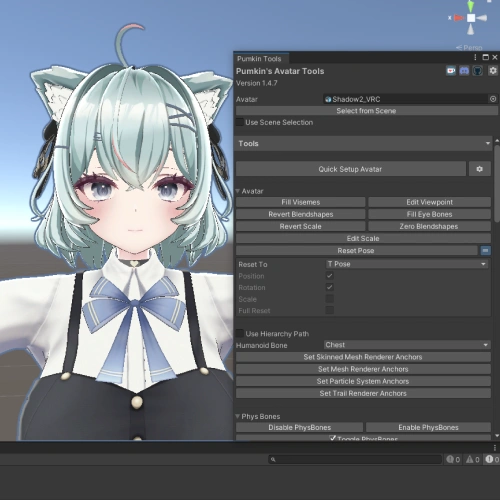The image size is (500, 500).
Task: Open Quick Setup Avatar gear settings
Action: click(480, 169)
